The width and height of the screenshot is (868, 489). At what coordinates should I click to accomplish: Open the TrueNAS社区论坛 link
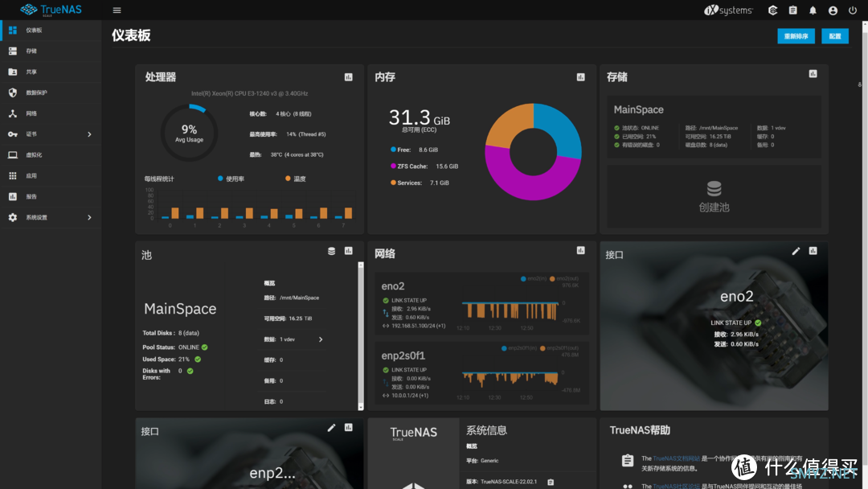pos(677,487)
